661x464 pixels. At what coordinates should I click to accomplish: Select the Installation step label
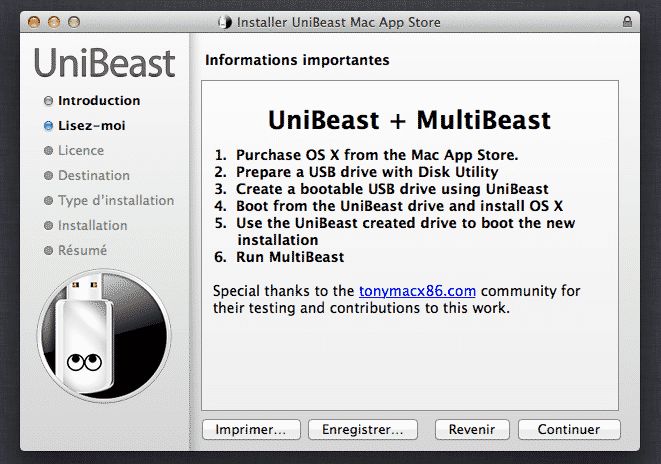coord(92,225)
